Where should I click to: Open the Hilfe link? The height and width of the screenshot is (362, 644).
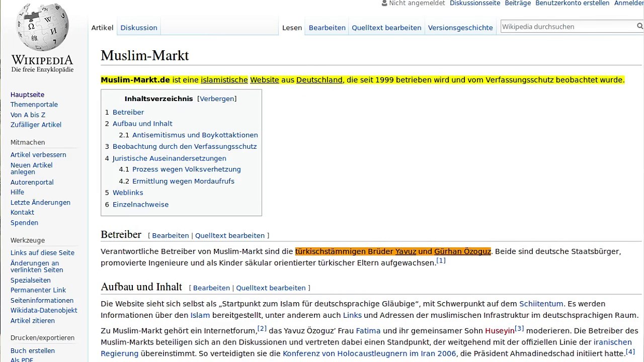click(17, 192)
